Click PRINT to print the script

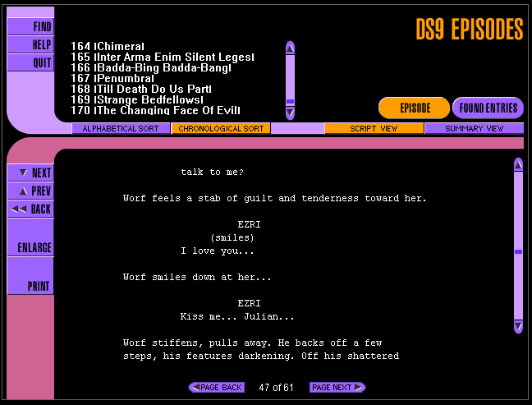click(x=30, y=276)
